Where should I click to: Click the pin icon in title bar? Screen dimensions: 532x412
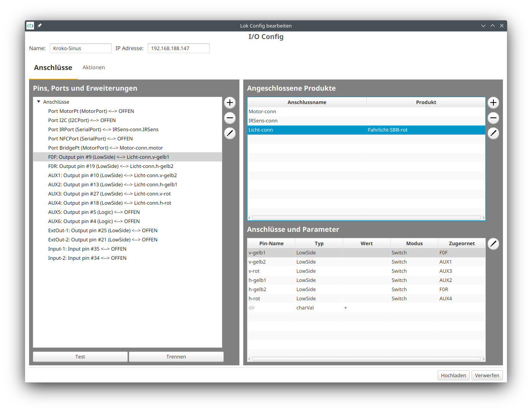coord(39,26)
